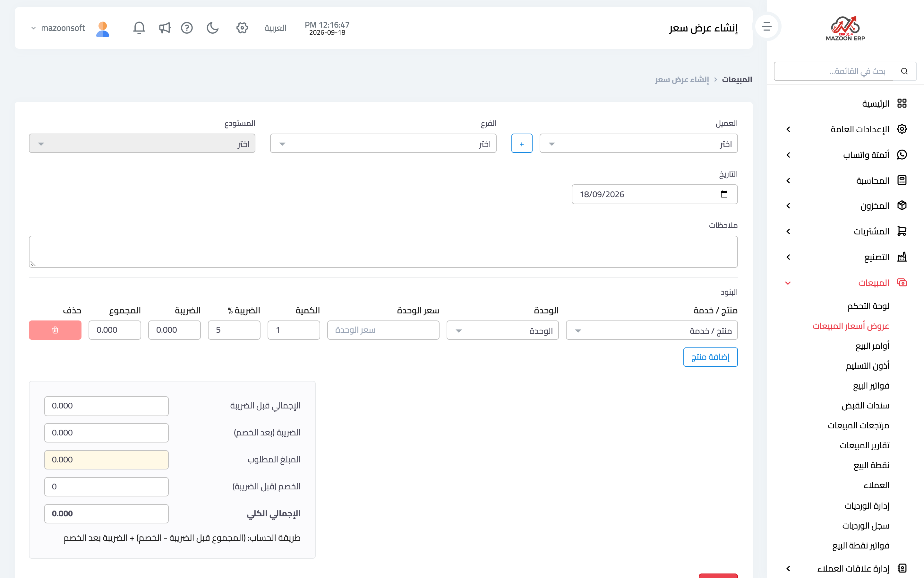Screen dimensions: 924x578
Task: Open the calendar picker icon in date field
Action: (724, 194)
